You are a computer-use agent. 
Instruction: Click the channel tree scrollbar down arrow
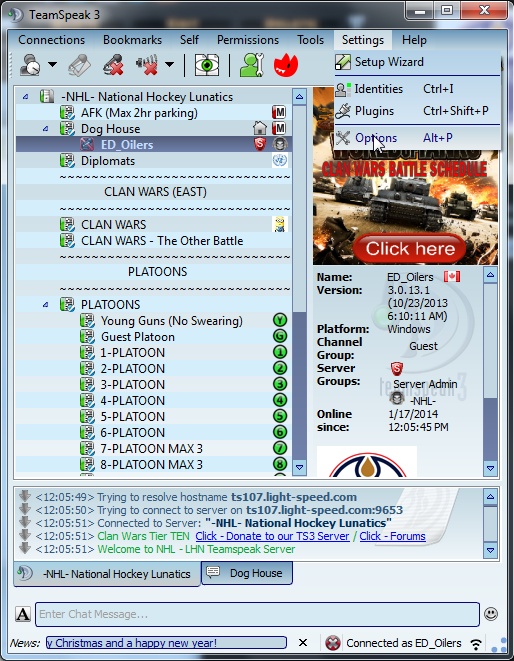(299, 467)
